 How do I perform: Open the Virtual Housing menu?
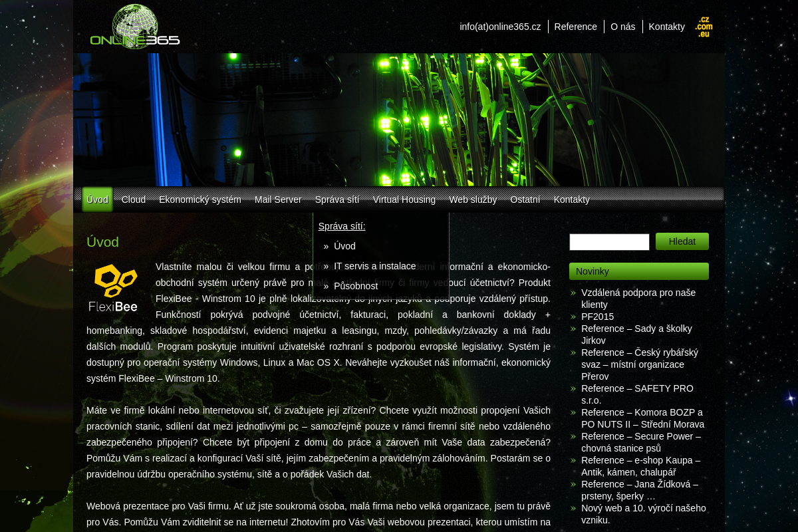pyautogui.click(x=404, y=199)
